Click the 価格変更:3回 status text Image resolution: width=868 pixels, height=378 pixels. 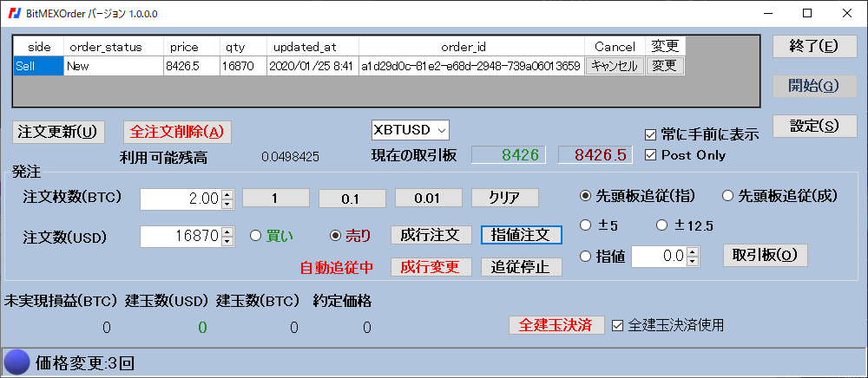click(85, 363)
